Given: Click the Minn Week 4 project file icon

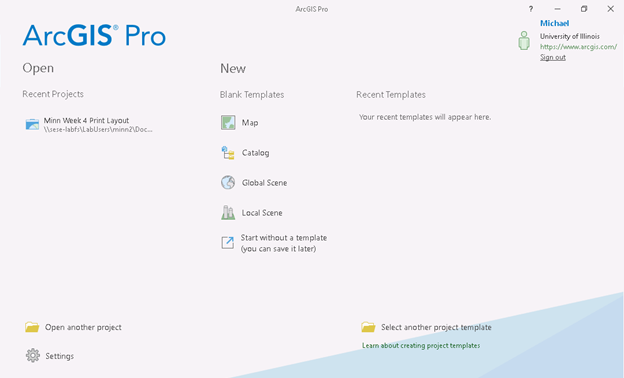Looking at the screenshot, I should point(32,124).
